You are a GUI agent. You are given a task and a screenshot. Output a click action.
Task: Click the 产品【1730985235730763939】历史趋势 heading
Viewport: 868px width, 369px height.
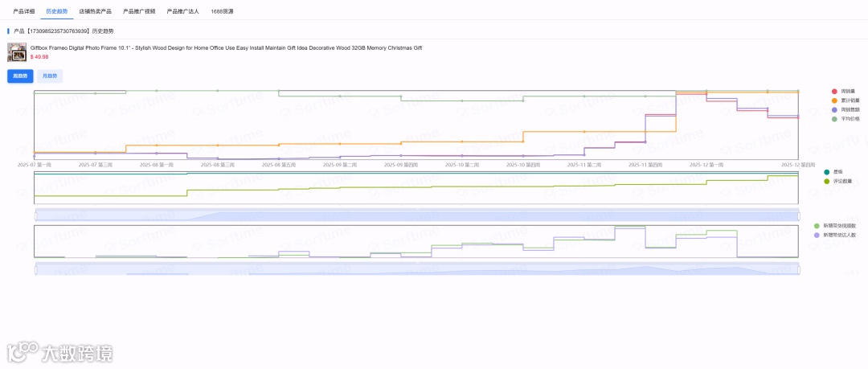[x=63, y=31]
